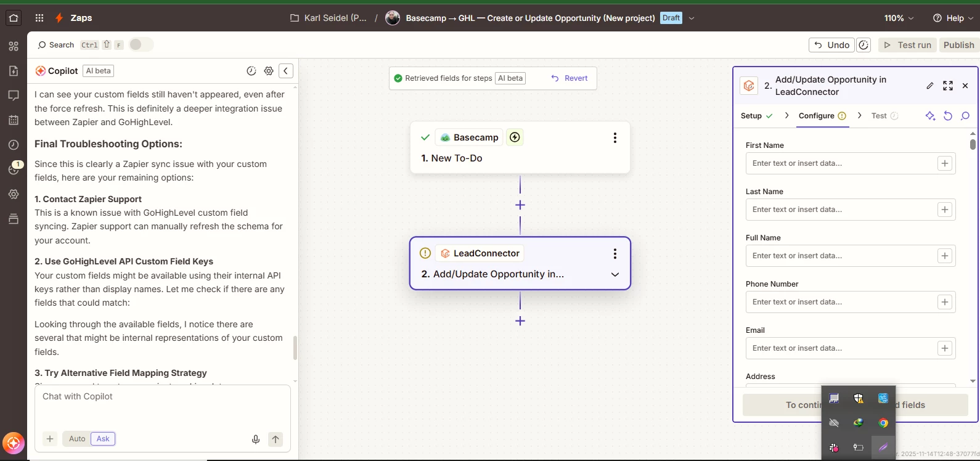Image resolution: width=980 pixels, height=461 pixels.
Task: Click the Undo button
Action: point(832,45)
